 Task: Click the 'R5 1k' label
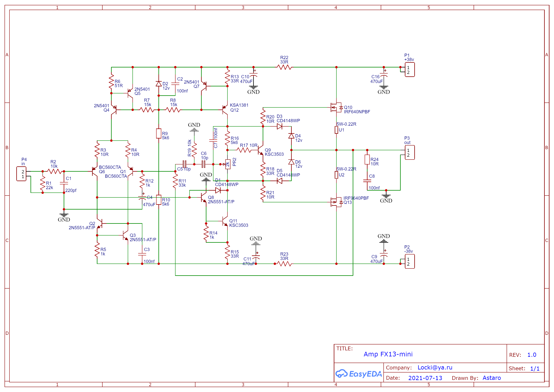[x=103, y=252]
